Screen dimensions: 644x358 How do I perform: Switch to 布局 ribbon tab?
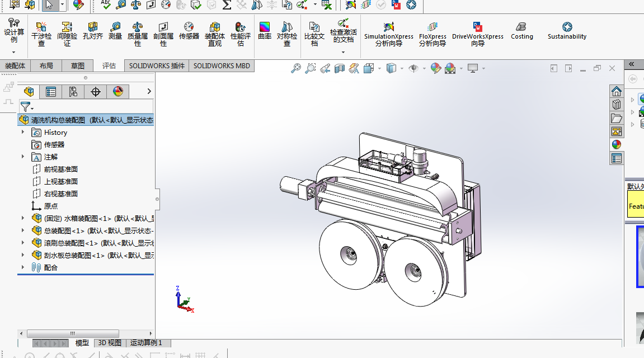46,65
